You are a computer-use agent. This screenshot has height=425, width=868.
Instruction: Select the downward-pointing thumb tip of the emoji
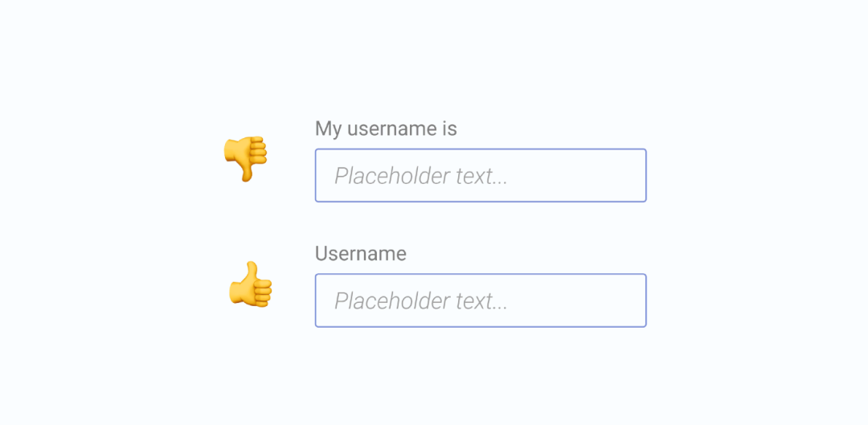point(247,176)
